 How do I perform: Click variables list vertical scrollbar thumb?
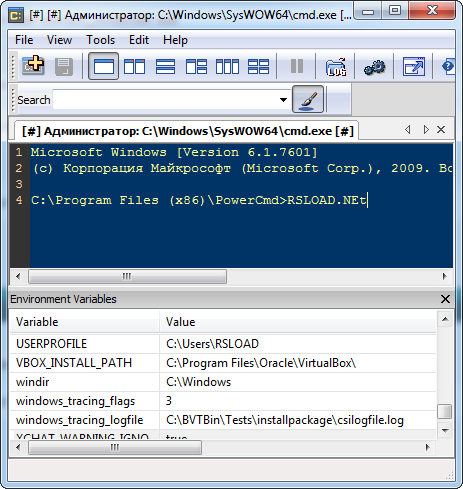(x=445, y=411)
